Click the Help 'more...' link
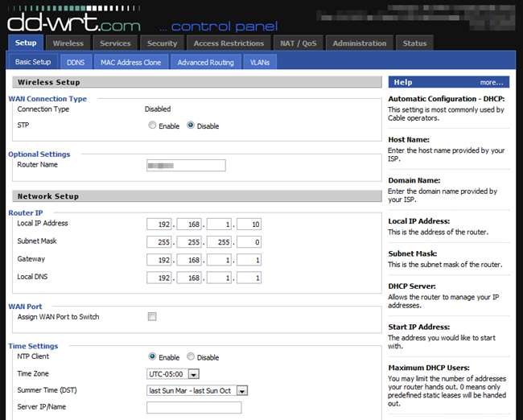Screen dimensions: 523x420 492,82
